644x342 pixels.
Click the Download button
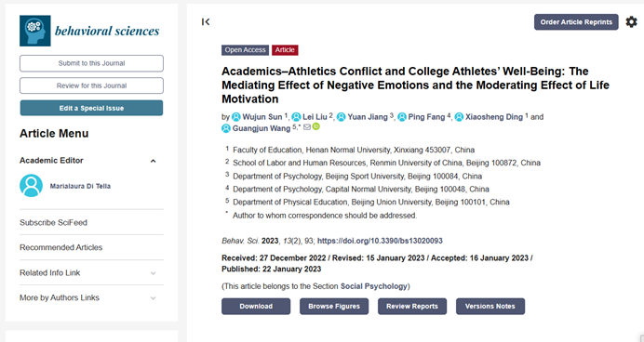256,307
